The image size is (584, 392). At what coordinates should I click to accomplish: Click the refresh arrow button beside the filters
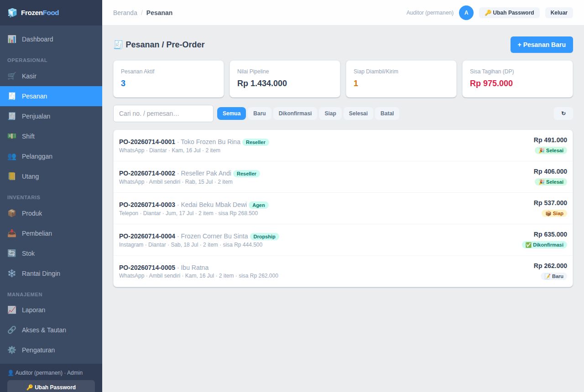pyautogui.click(x=563, y=113)
